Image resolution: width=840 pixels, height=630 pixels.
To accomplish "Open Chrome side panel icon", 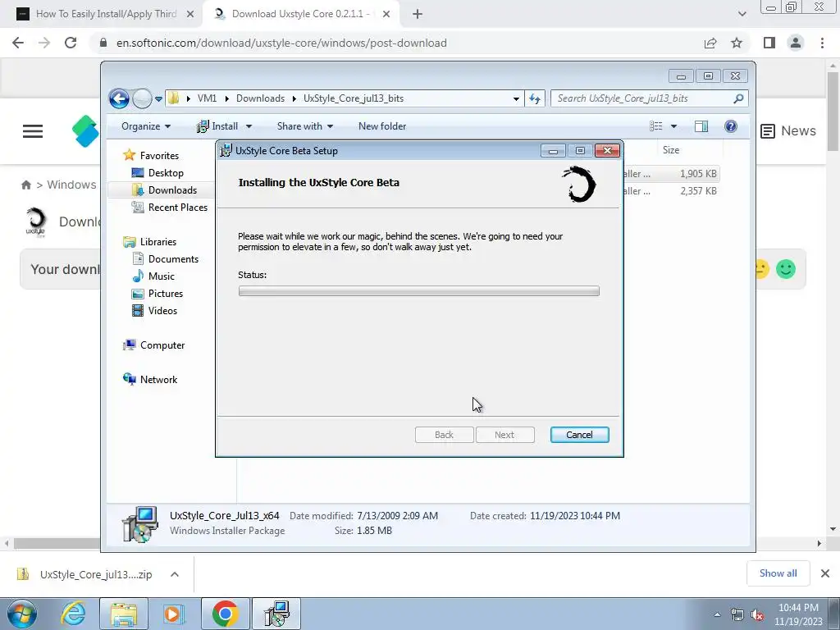I will point(769,43).
